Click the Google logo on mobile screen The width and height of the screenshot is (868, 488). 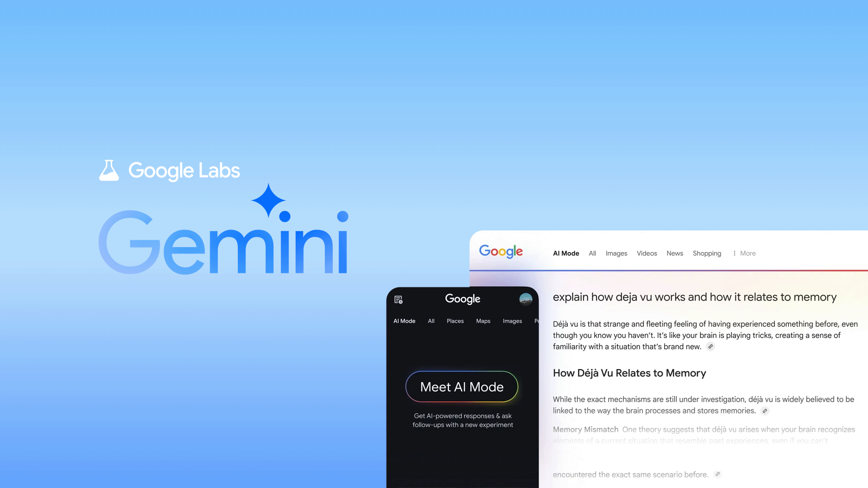click(462, 299)
